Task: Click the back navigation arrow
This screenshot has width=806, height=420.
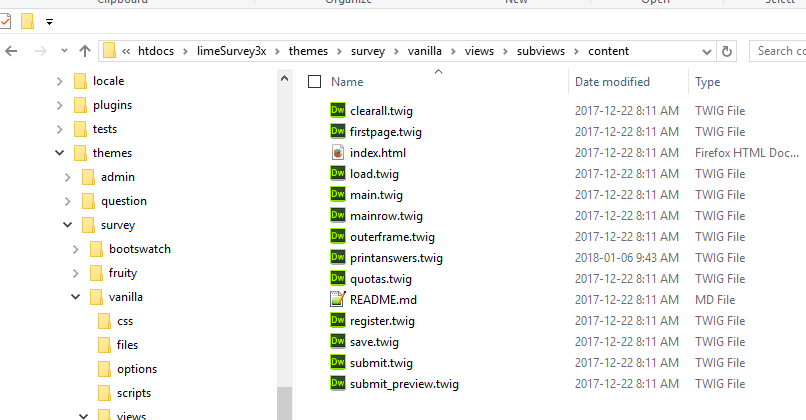Action: (11, 51)
